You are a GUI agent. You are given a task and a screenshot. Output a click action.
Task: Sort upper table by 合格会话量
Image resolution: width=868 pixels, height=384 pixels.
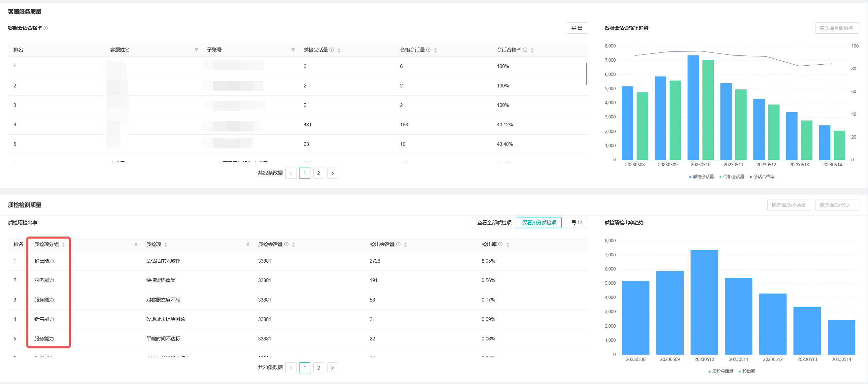tap(435, 50)
